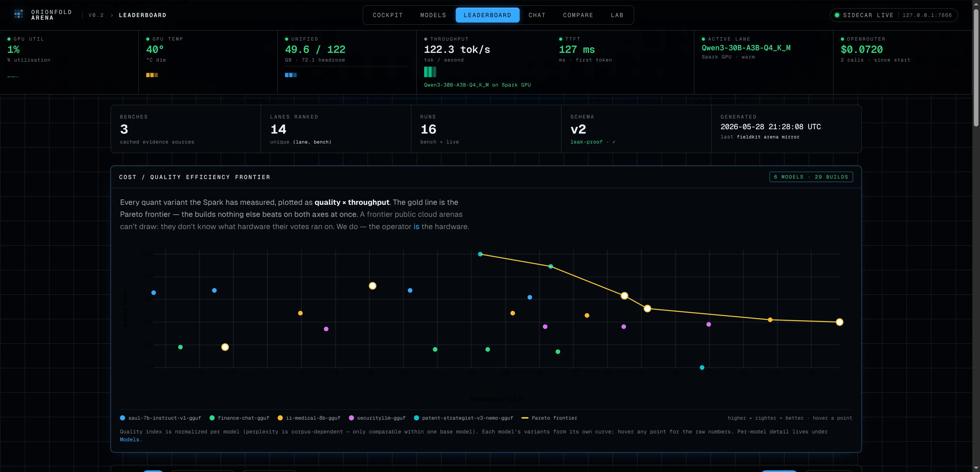Select the Leaderboard tab
Image resolution: width=980 pixels, height=472 pixels.
[x=487, y=15]
